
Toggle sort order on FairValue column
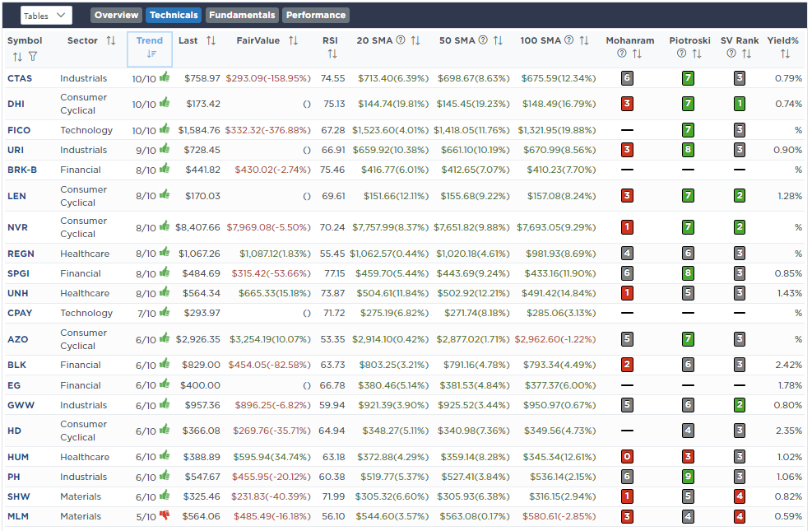click(x=293, y=40)
